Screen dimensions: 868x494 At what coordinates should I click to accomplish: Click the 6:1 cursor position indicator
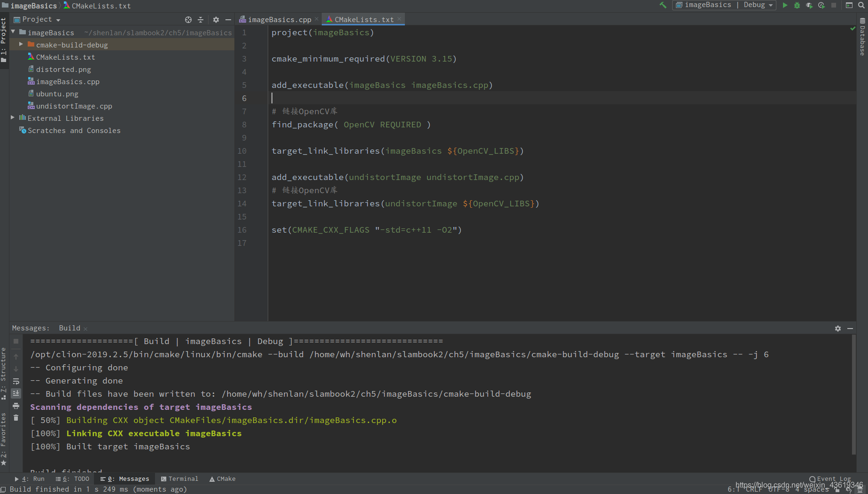coord(734,489)
